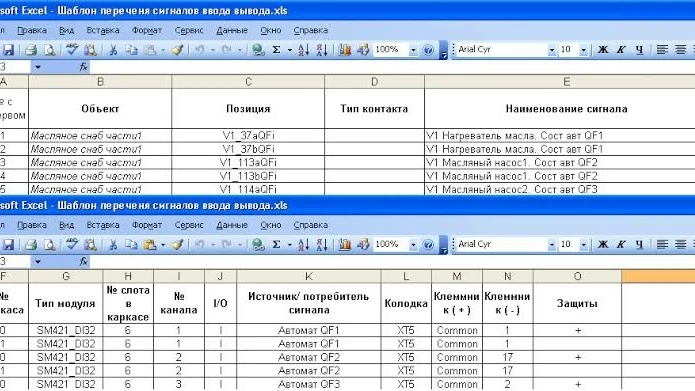Click Insert Function fx in upper window
Viewport: 695px width, 391px height.
[x=83, y=67]
